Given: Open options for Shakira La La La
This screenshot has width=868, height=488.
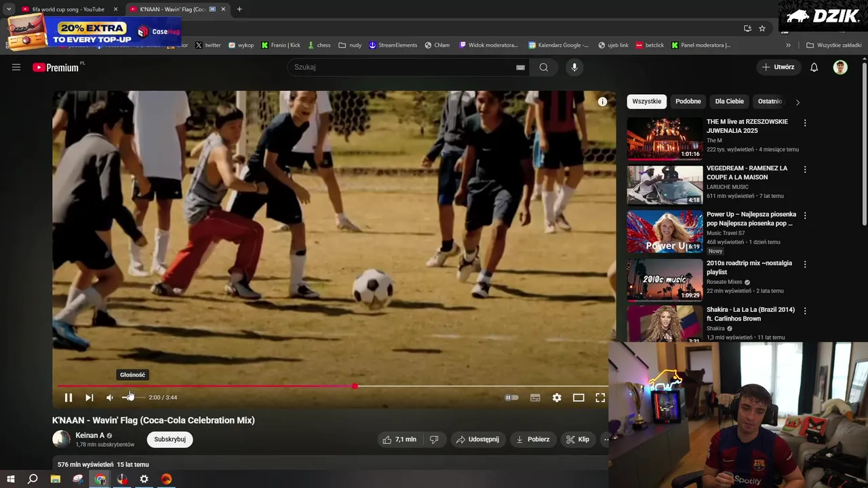Looking at the screenshot, I should [x=805, y=310].
